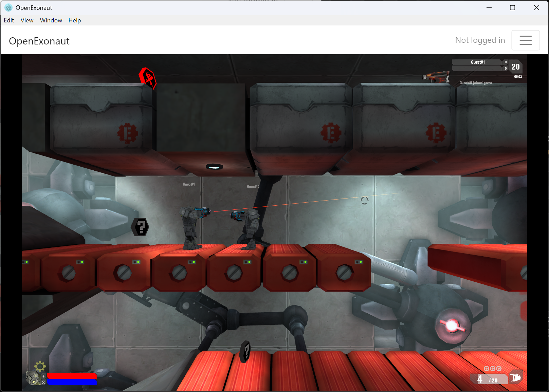Click the red health bar
549x392 pixels.
click(x=72, y=376)
